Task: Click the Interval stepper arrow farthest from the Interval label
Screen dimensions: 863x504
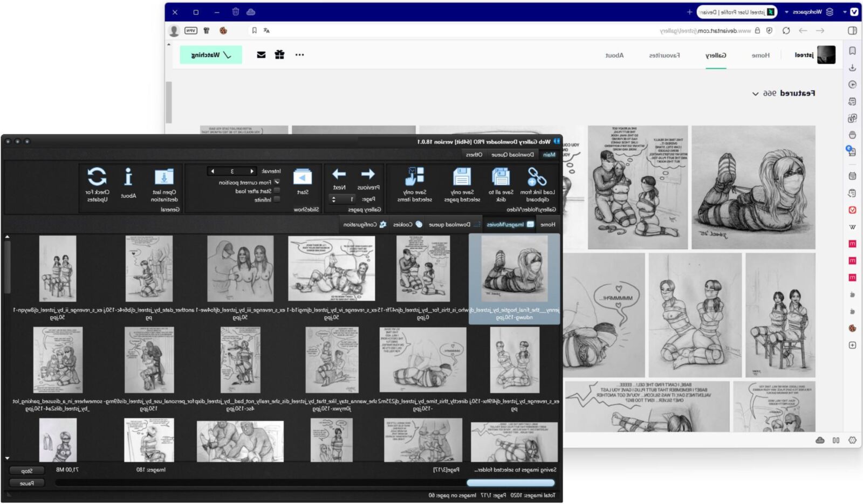Action: 212,171
